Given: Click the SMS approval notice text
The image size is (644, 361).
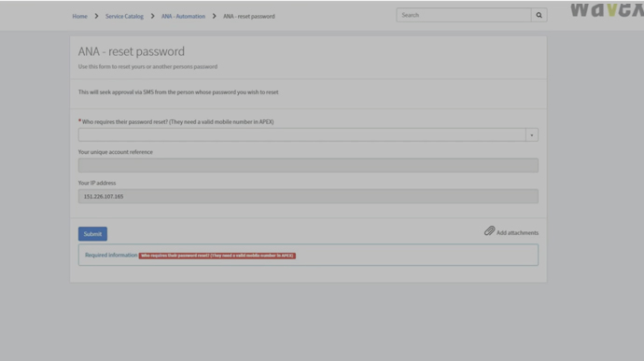Looking at the screenshot, I should 178,92.
